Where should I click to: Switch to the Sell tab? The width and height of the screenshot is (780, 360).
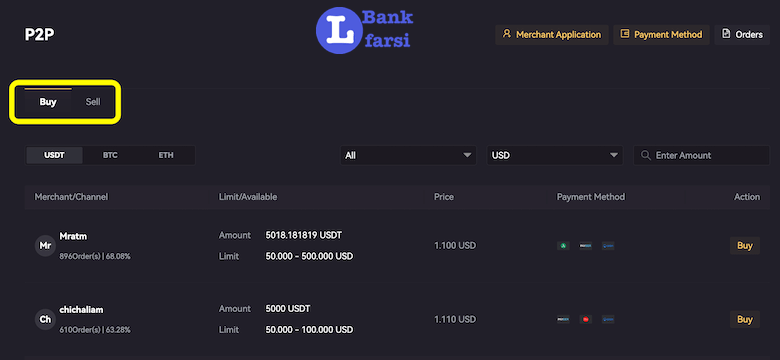pyautogui.click(x=93, y=102)
